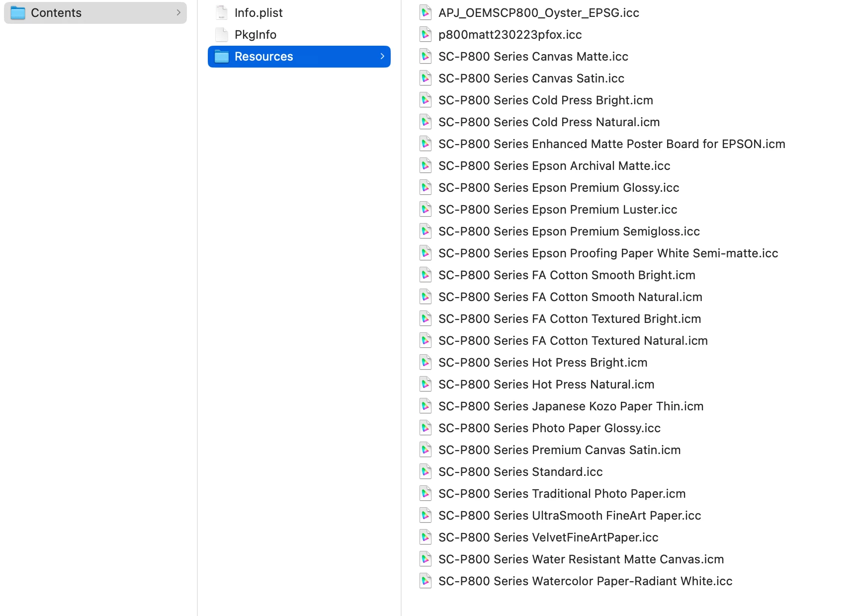
Task: Click the Info.plist file icon
Action: tap(222, 13)
